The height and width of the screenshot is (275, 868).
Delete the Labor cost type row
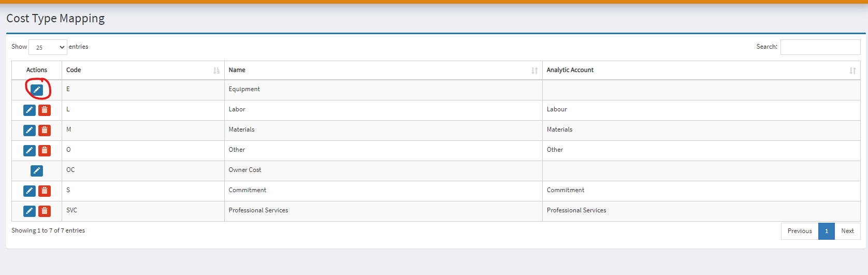coord(45,110)
